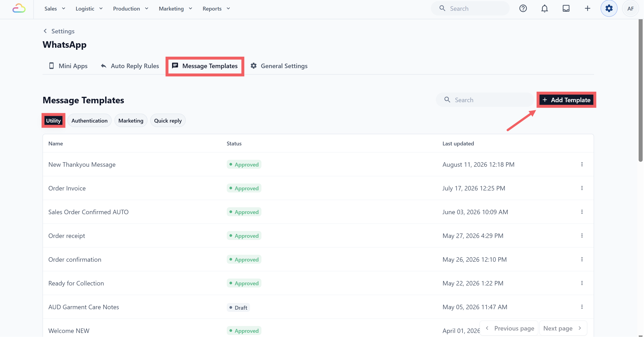Click date August 11, 2026 12:18 PM

pos(478,164)
